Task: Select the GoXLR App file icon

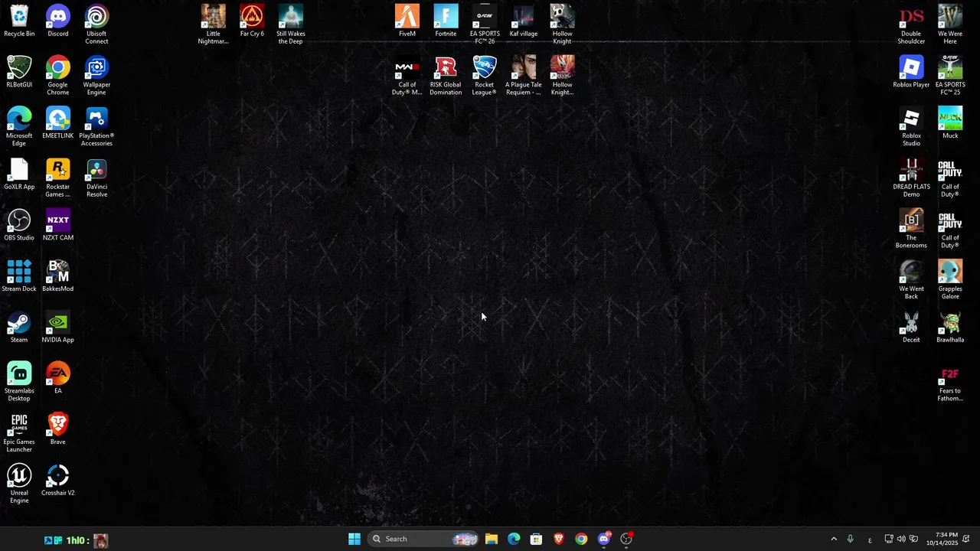Action: (x=19, y=174)
